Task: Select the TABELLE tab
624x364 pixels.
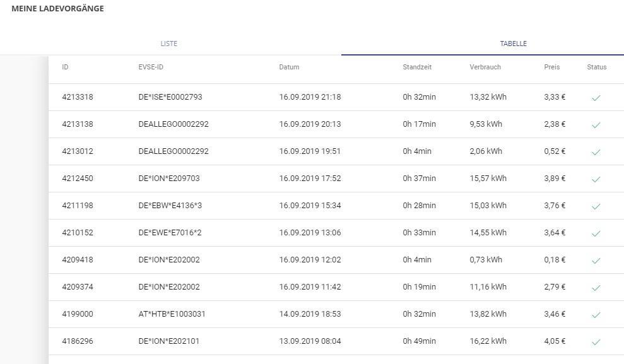Action: [513, 44]
